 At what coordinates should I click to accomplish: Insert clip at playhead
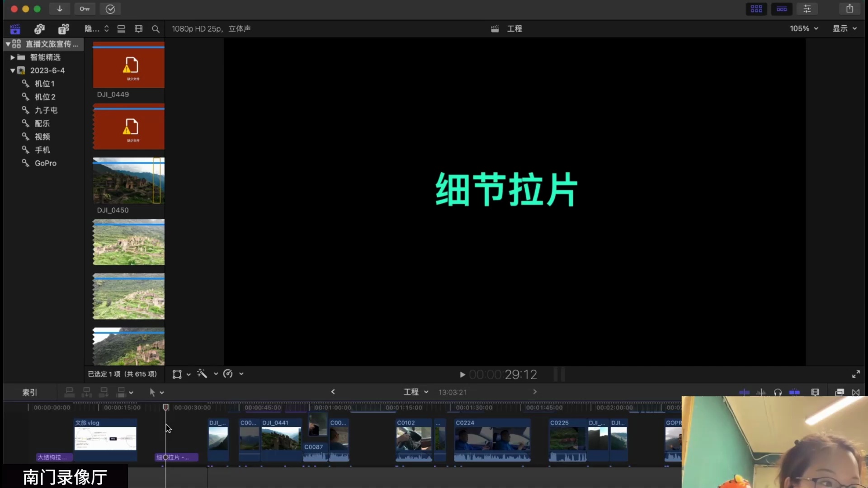pos(86,392)
